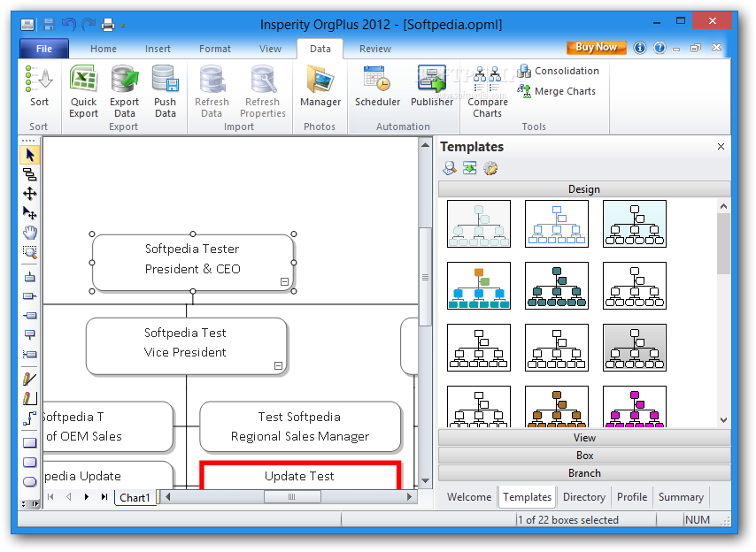Switch to the Insert ribbon tab
The image size is (756, 552).
[158, 49]
